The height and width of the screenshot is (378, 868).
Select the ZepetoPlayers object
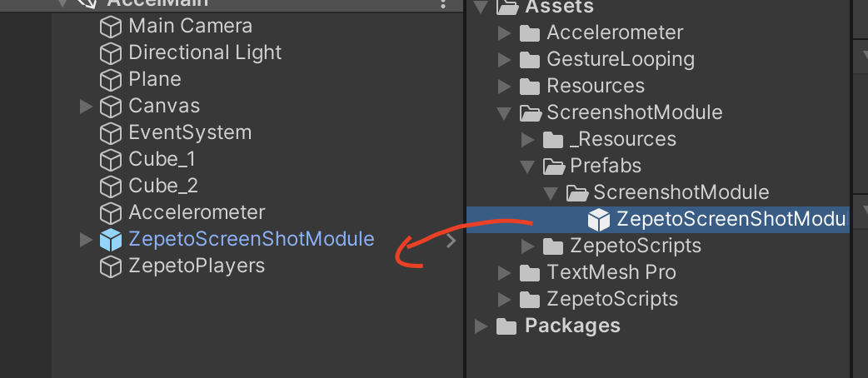coord(197,266)
